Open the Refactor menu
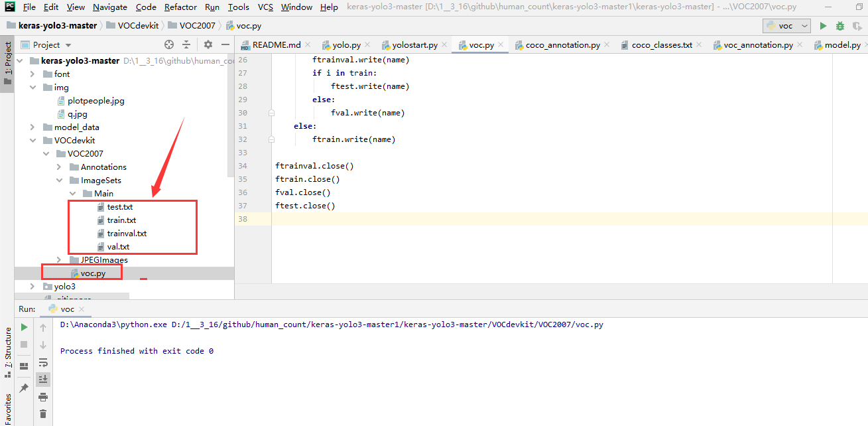 click(180, 7)
